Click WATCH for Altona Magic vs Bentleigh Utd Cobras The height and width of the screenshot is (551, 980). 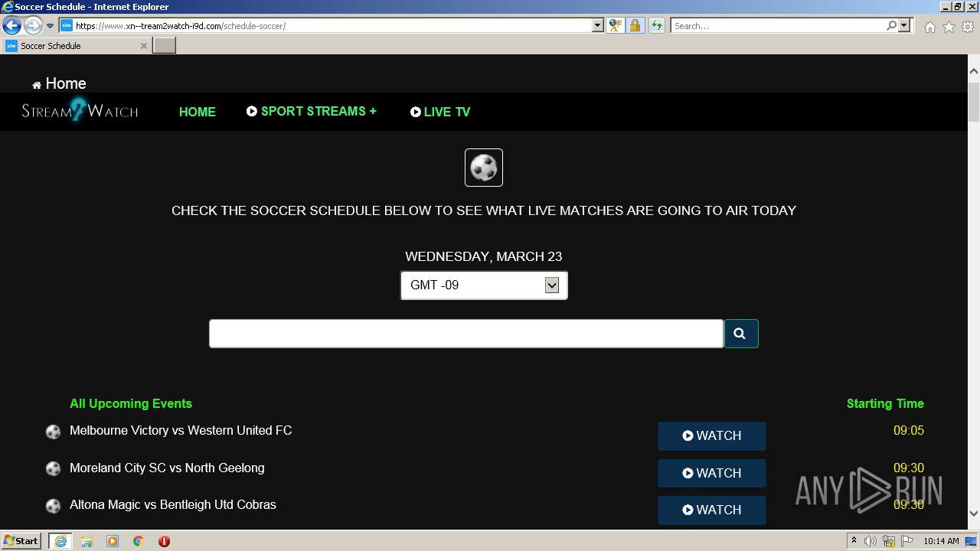pos(712,510)
